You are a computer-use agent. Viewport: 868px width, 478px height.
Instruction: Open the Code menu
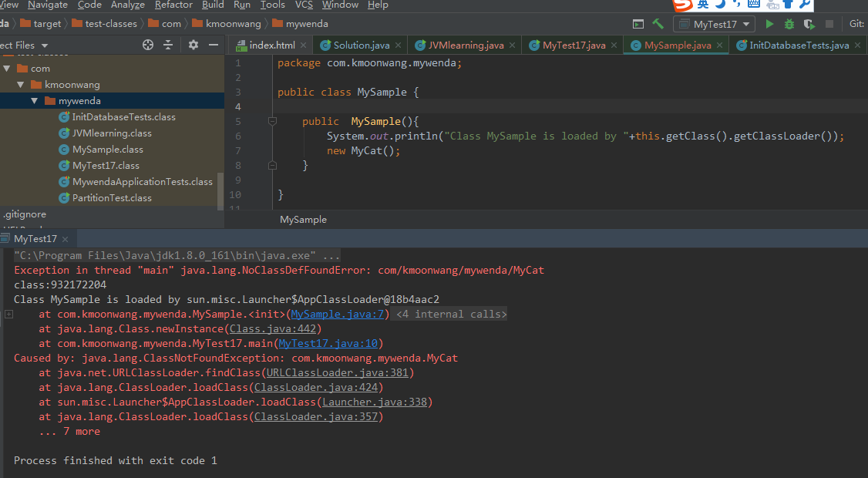[x=89, y=5]
